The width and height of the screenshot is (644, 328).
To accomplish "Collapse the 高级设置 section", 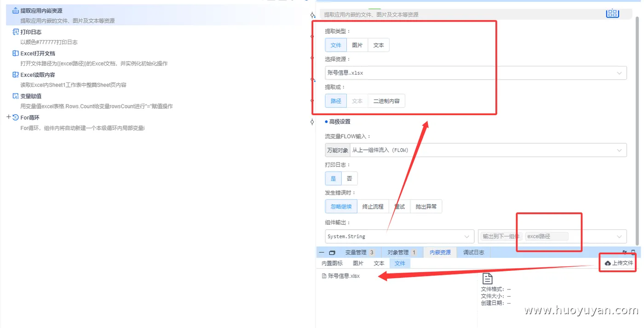I will [x=338, y=122].
